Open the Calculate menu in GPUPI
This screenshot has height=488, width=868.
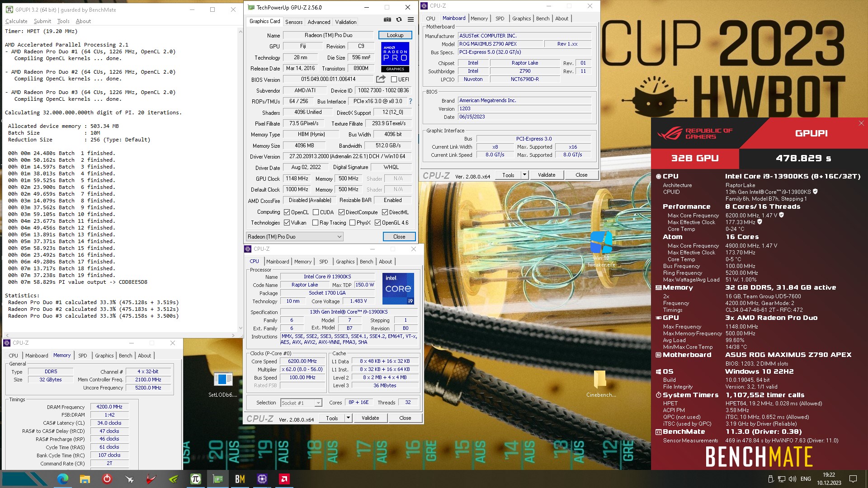(x=16, y=21)
